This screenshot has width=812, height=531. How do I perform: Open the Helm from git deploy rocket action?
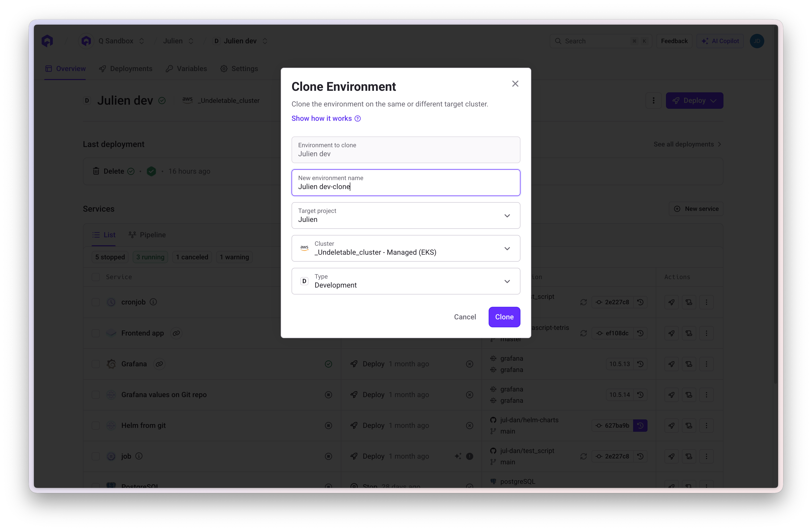671,425
